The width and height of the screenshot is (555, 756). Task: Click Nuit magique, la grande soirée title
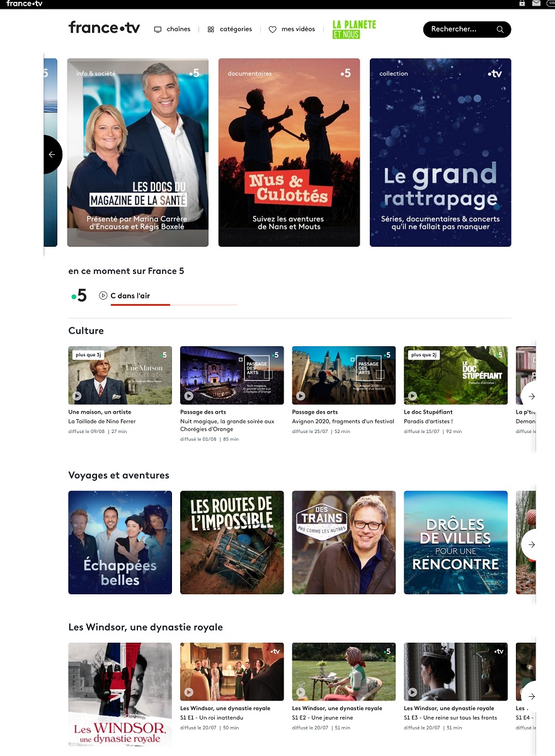click(227, 425)
